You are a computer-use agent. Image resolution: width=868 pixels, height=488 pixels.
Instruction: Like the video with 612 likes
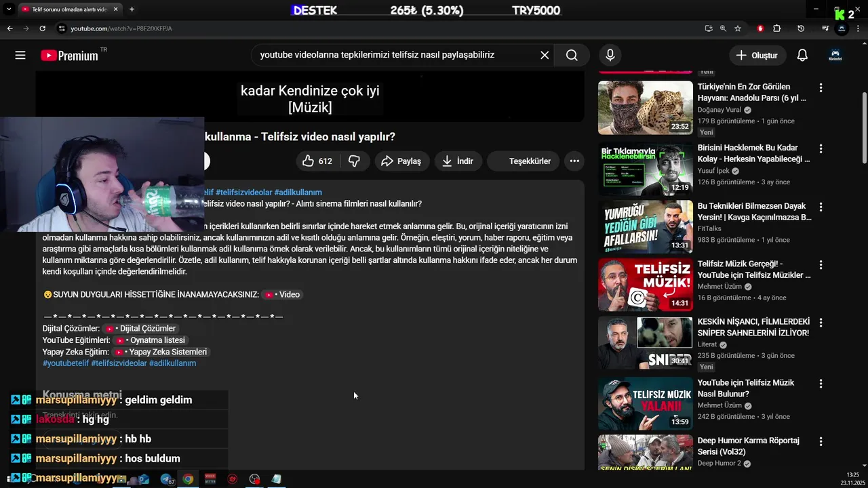317,161
